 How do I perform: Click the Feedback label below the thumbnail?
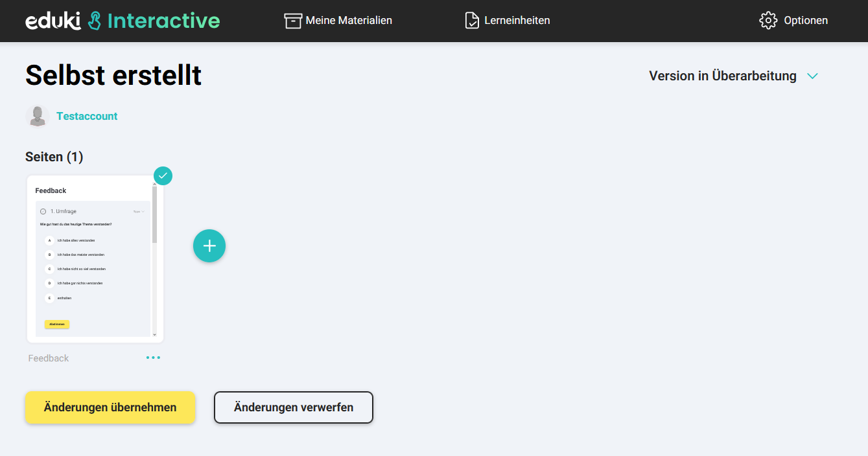click(x=49, y=358)
